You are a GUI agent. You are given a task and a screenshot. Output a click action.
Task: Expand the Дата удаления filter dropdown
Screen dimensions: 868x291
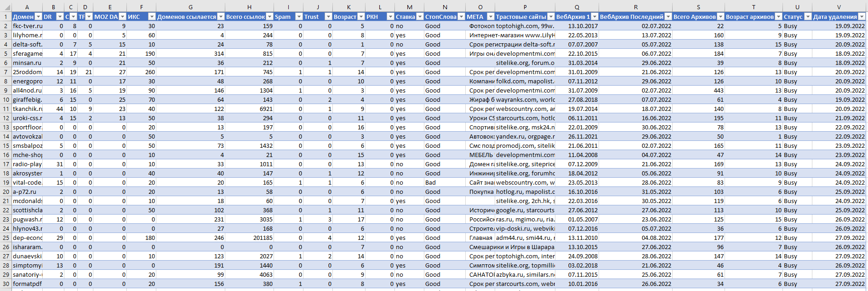click(862, 17)
